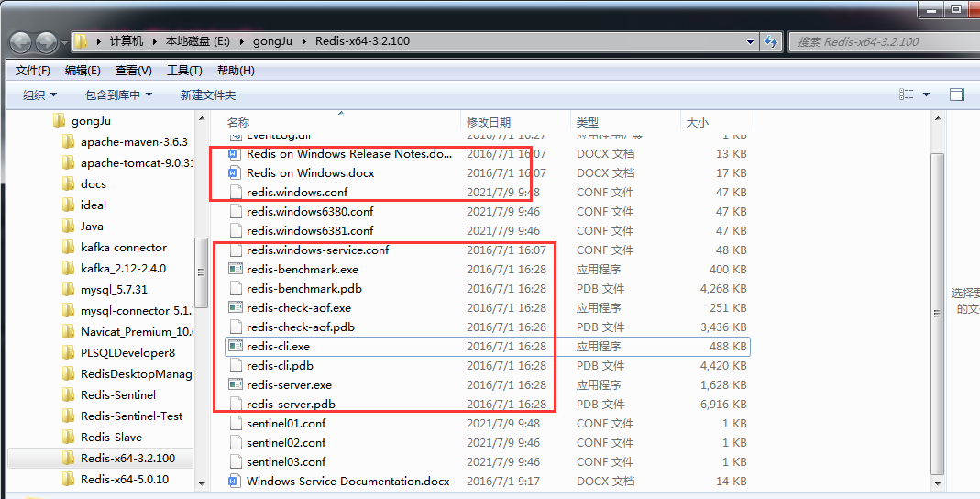Open the recent pages dropdown next to Forward
Viewport: 980px width, 499px height.
tap(64, 43)
